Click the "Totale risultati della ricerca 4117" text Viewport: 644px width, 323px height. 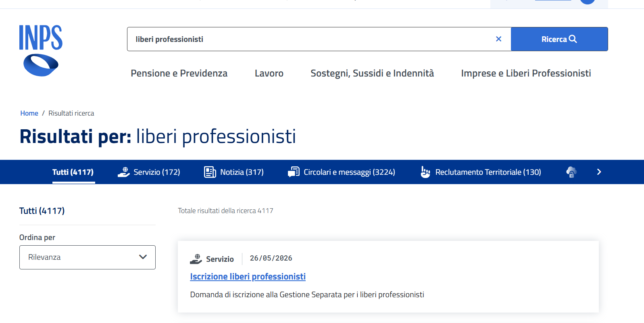226,211
